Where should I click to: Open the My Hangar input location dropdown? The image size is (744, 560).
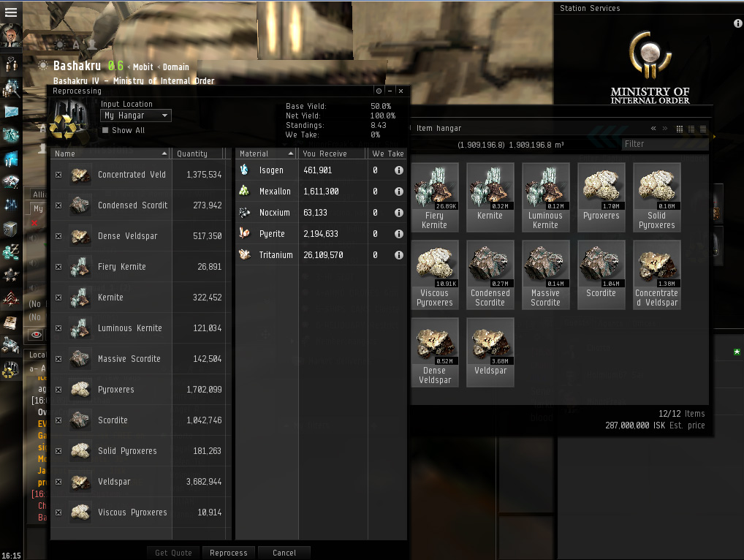(136, 116)
